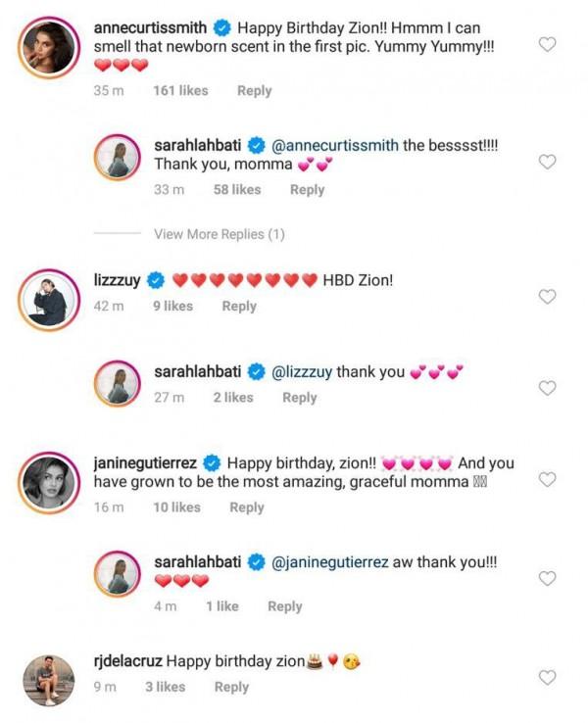Viewport: 588px width, 723px height.
Task: Like rjdelacruz's happy birthday comment
Action: coord(549,677)
